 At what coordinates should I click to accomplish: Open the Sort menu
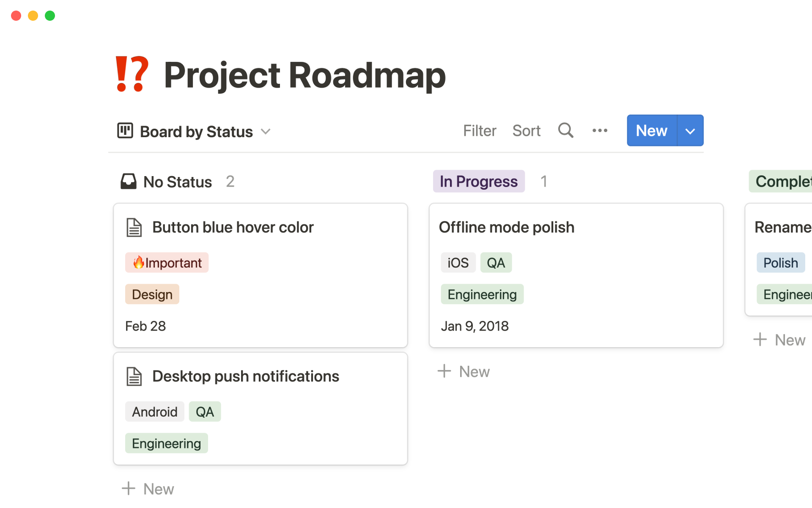[x=526, y=131]
